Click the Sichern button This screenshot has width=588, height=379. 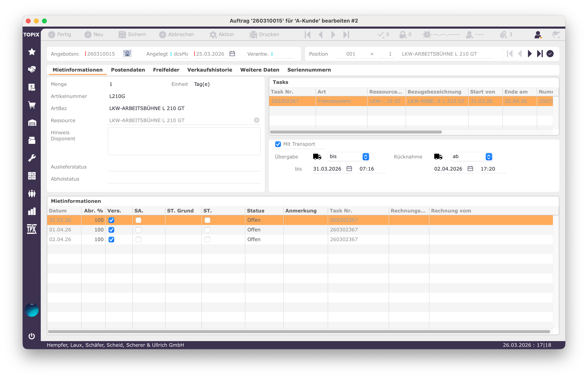point(132,34)
